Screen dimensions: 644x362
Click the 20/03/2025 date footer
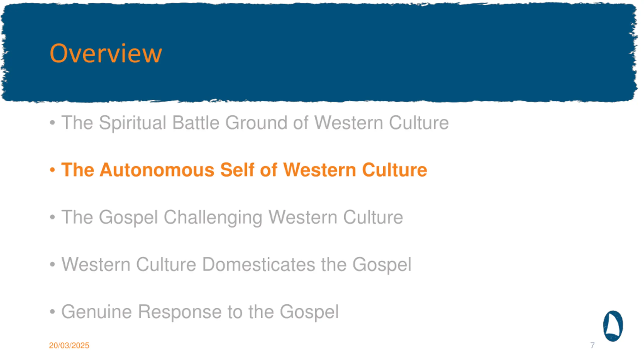click(x=69, y=346)
